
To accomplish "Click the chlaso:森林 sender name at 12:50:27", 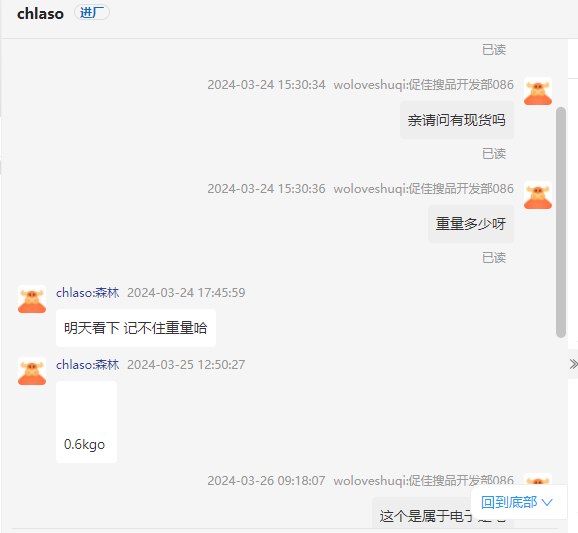I will tap(88, 365).
